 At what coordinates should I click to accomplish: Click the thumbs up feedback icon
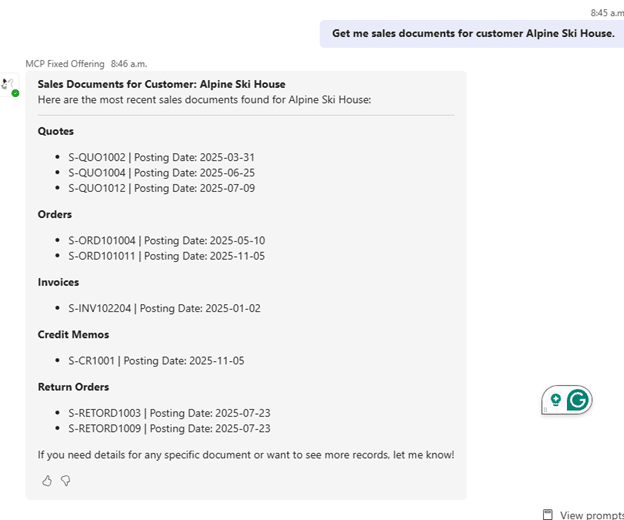point(47,481)
